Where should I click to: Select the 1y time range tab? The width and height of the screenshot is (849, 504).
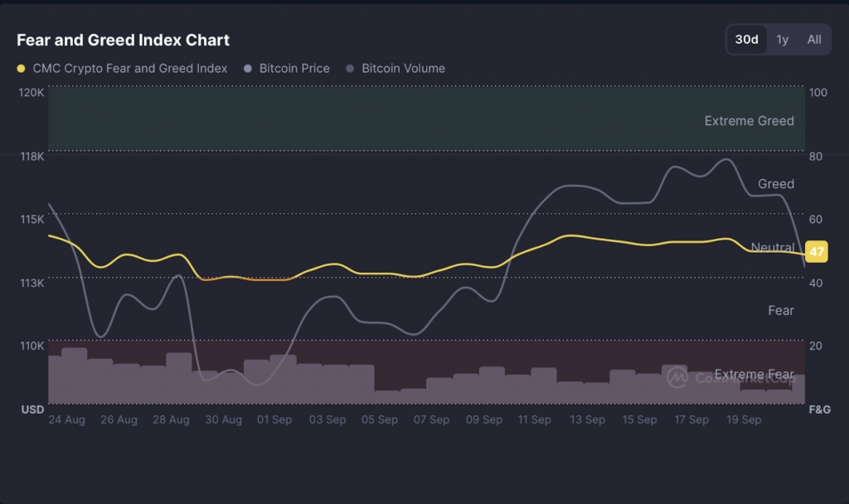[x=783, y=40]
